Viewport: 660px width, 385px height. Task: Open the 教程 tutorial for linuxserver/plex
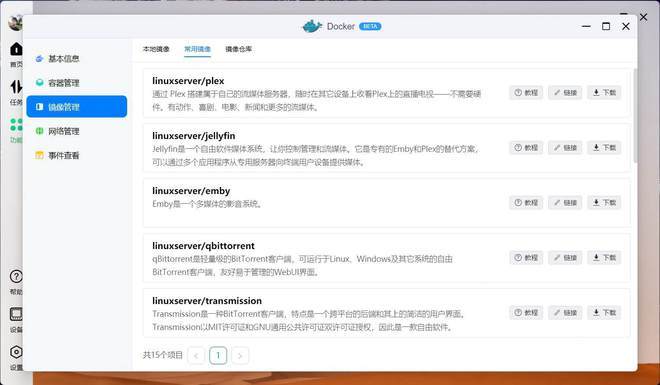[526, 93]
